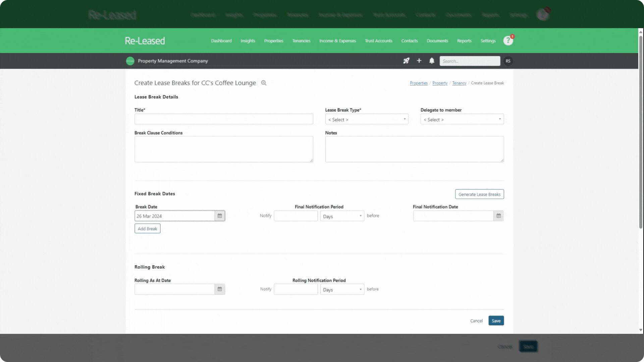Open the Lease Break Type dropdown

[x=367, y=119]
